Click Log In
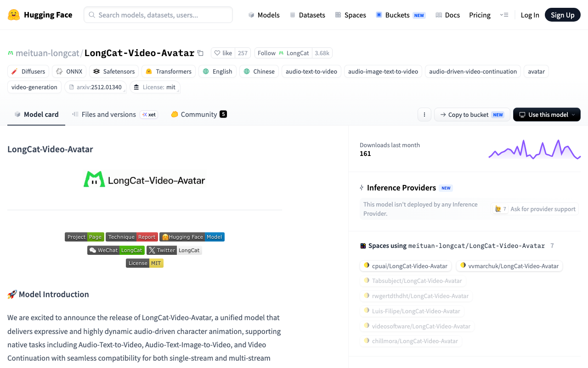Image resolution: width=588 pixels, height=368 pixels. pos(530,15)
